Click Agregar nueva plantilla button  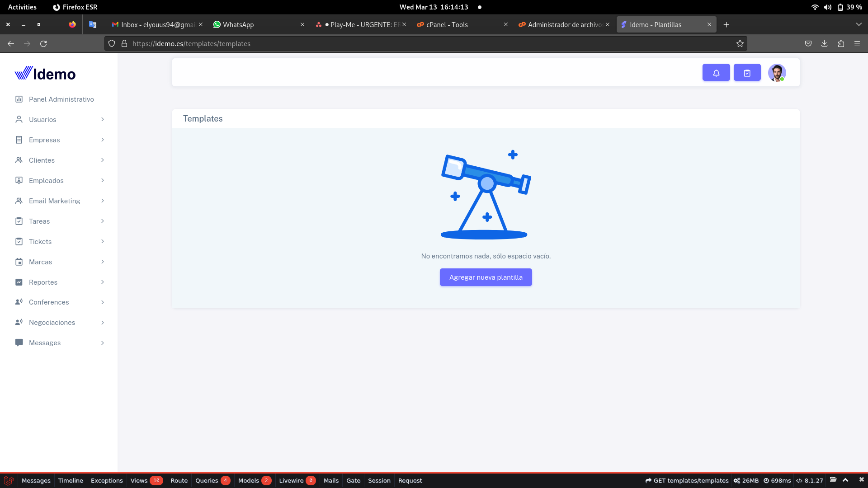pos(486,277)
